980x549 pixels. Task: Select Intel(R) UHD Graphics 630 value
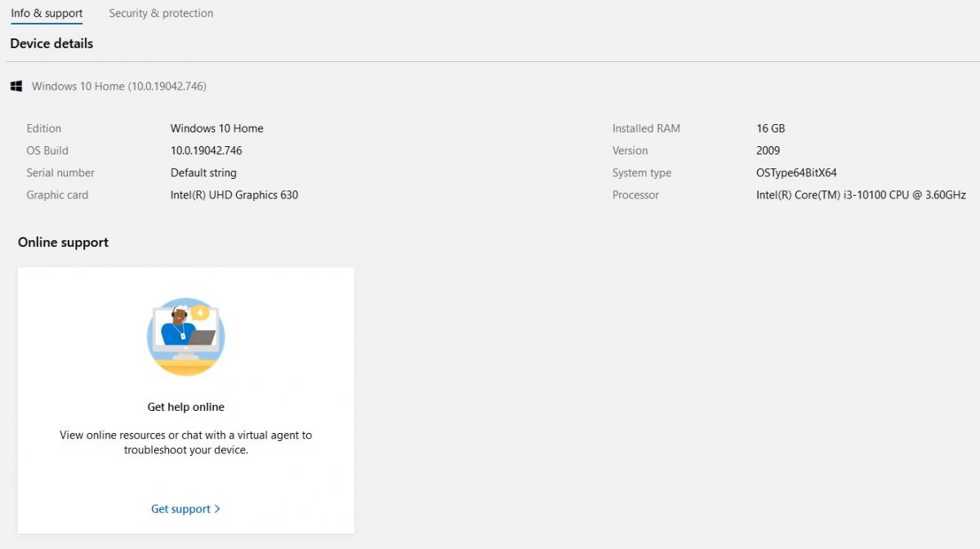[234, 194]
